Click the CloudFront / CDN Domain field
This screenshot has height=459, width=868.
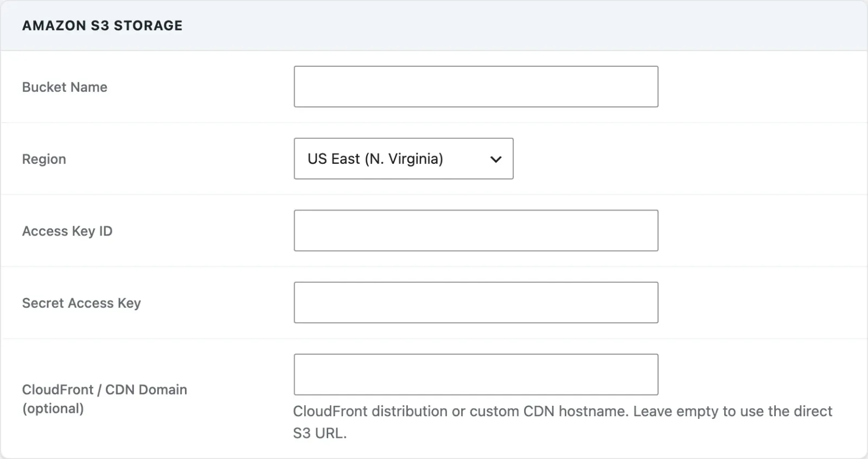coord(476,374)
